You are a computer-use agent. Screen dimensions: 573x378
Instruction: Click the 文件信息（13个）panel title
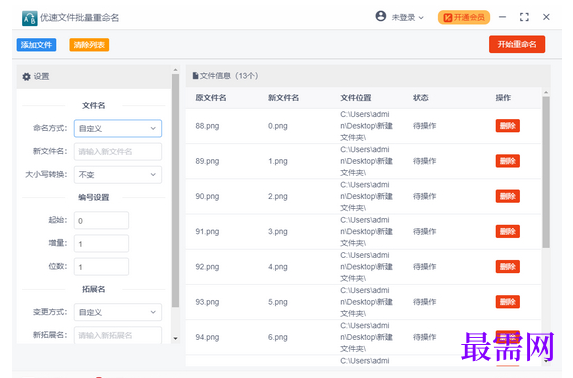[x=229, y=76]
